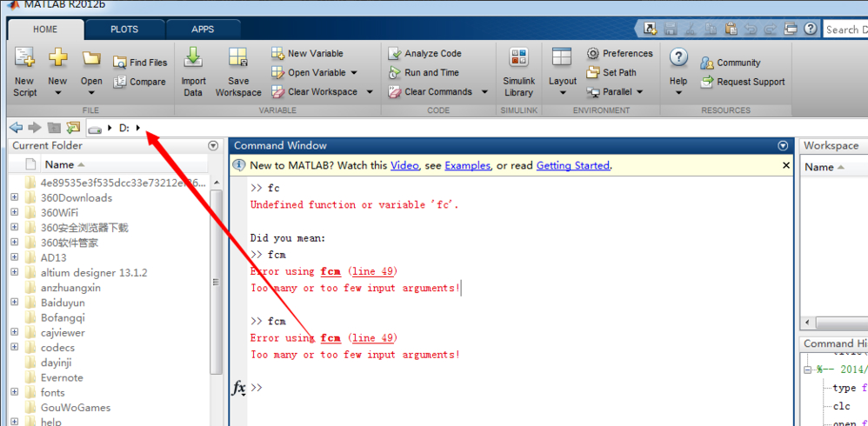Viewport: 868px width, 426px height.
Task: Click the last 'line 49' error link
Action: 373,338
